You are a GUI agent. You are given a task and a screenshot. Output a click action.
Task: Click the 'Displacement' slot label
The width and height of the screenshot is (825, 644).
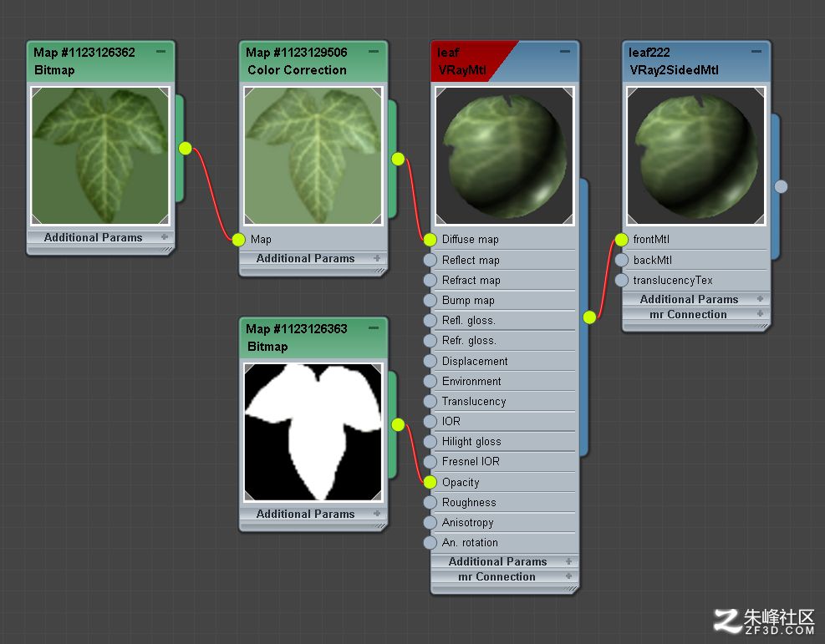click(x=475, y=361)
